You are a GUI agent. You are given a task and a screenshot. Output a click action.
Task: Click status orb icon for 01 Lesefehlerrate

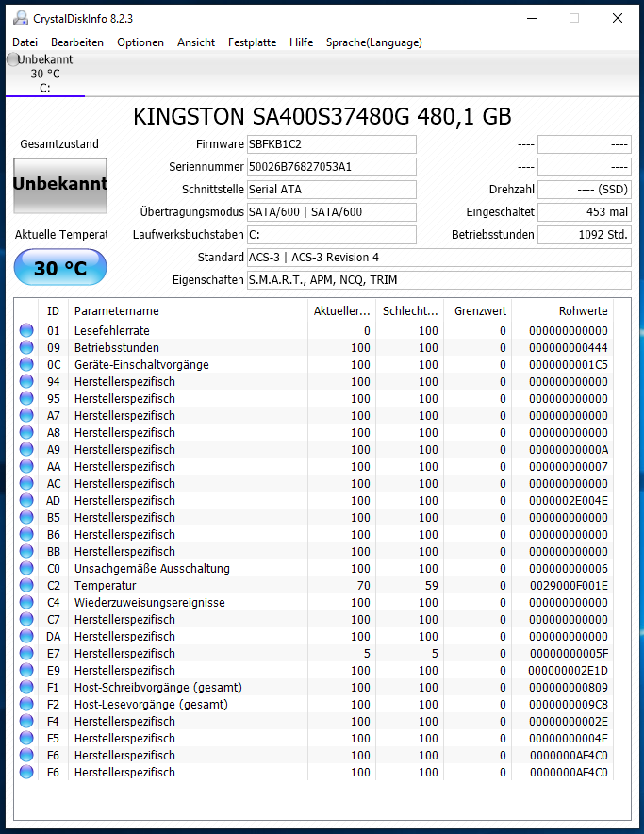[x=26, y=330]
